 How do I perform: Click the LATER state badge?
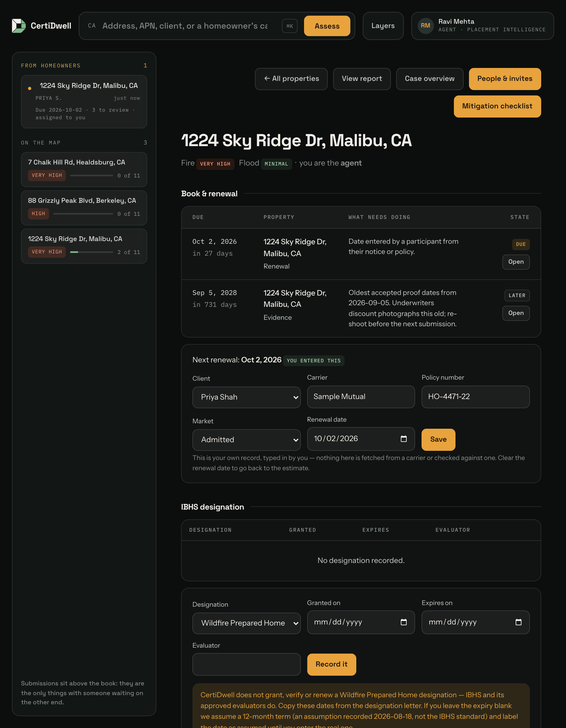[x=517, y=296]
